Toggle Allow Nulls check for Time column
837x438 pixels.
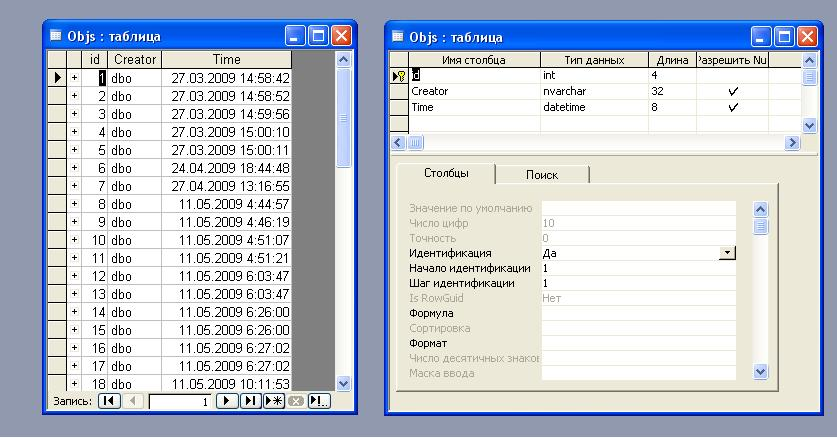[733, 107]
